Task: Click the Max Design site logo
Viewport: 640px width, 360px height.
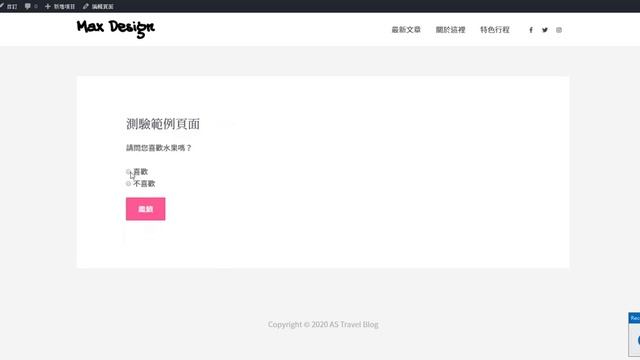Action: click(x=116, y=28)
